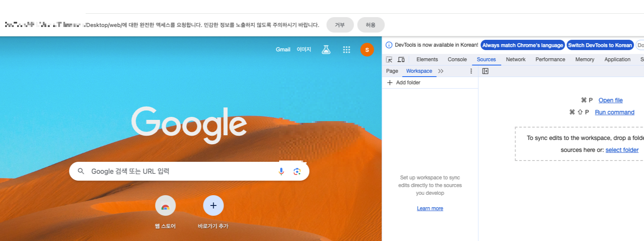Activate DevTools inspect element picker
This screenshot has height=241, width=644.
click(389, 60)
